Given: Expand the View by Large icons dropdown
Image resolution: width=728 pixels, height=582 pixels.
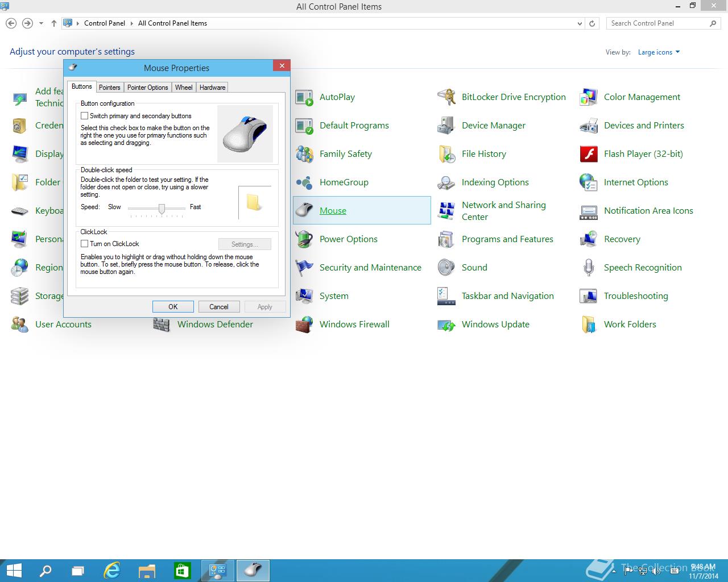Looking at the screenshot, I should [x=659, y=52].
